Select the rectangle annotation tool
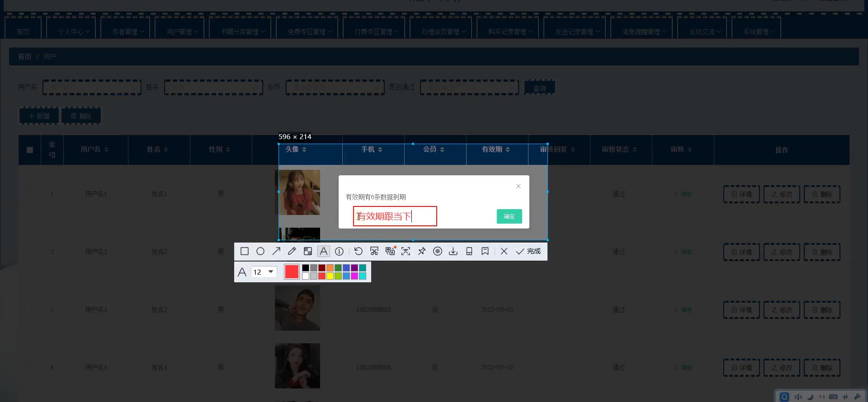Viewport: 868px width, 402px height. click(x=245, y=251)
